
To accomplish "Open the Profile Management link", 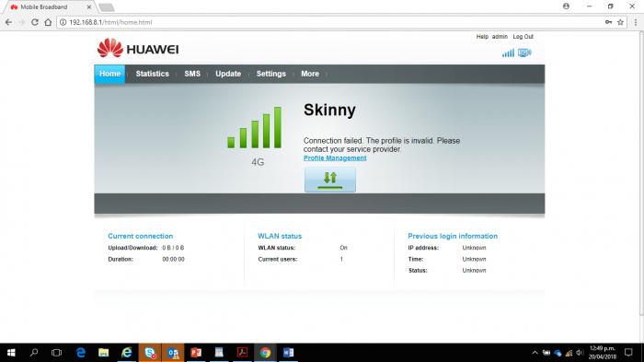I will point(335,158).
